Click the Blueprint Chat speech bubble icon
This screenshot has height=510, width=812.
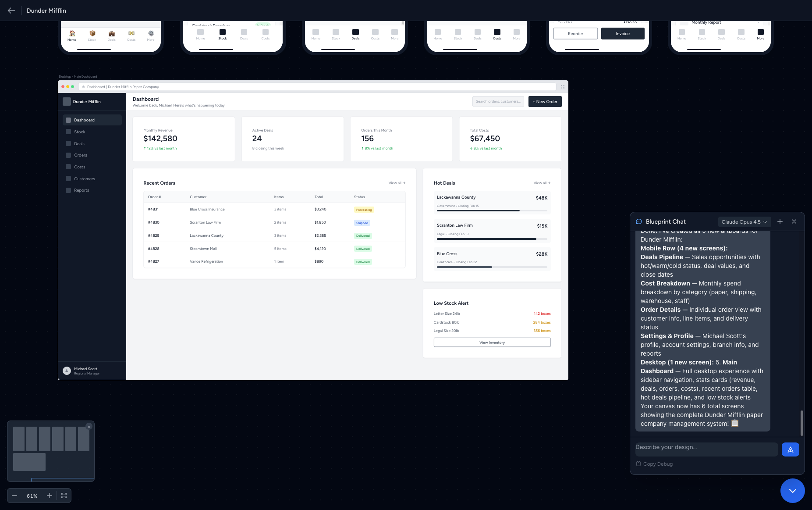[x=638, y=221]
